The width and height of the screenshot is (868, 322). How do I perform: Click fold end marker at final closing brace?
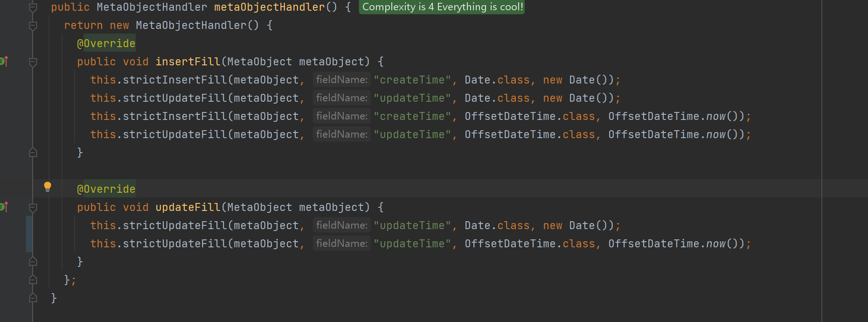[33, 298]
